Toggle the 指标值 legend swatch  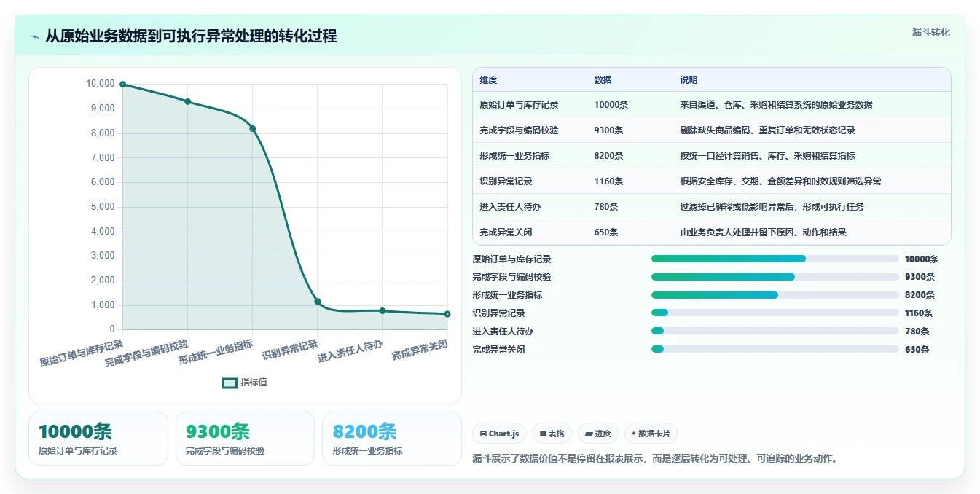point(230,383)
